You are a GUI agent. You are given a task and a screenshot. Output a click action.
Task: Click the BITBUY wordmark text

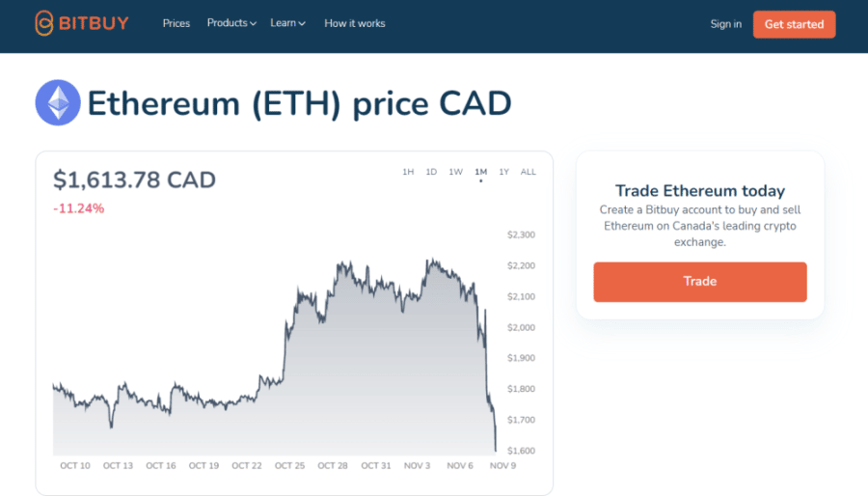pos(96,23)
